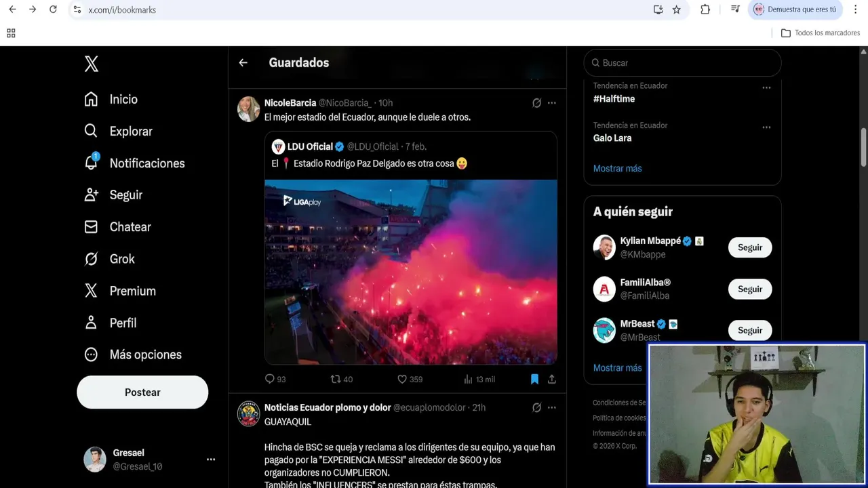Viewport: 868px width, 488px height.
Task: Open Gresael account menu dots
Action: (211, 460)
